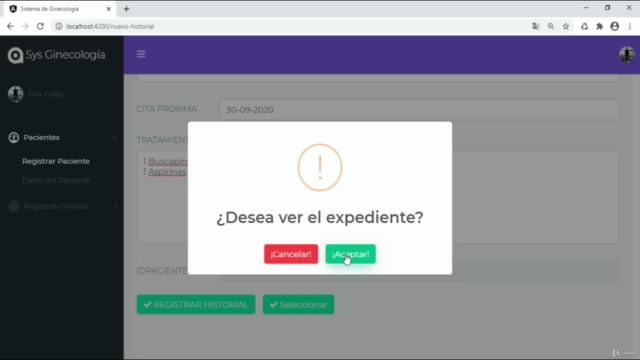This screenshot has height=360, width=640.
Task: Click the zoom magnifier icon
Action: (551, 26)
